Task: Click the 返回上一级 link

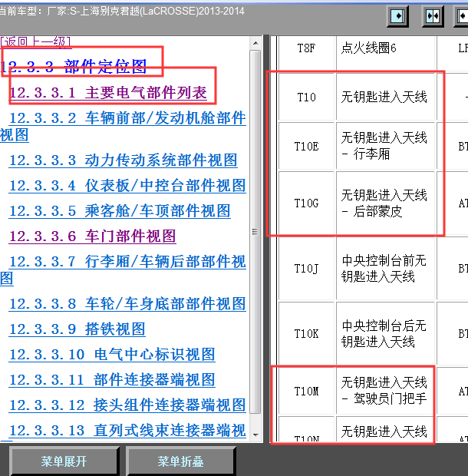Action: (x=36, y=42)
